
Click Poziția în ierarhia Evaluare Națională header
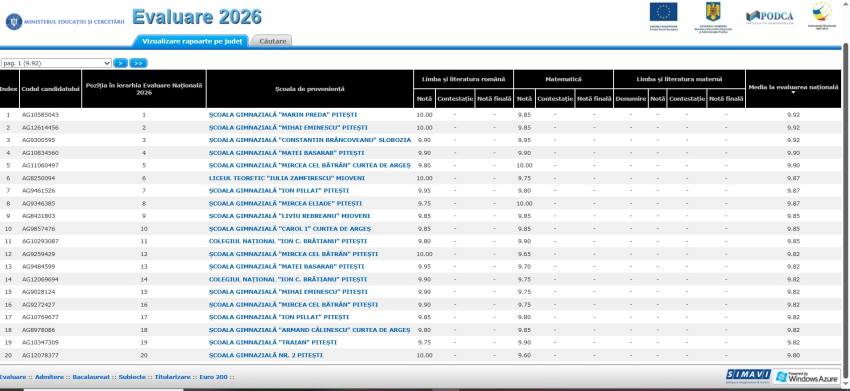[144, 89]
